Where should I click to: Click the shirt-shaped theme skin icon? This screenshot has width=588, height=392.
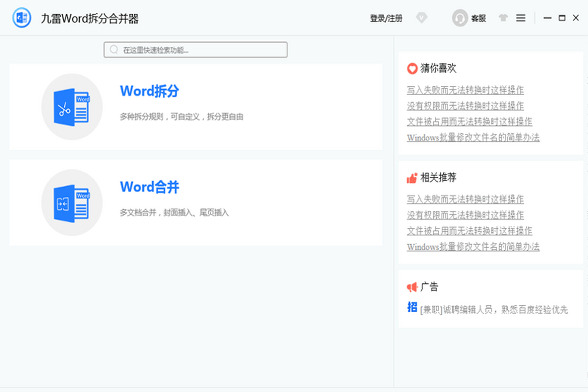(503, 18)
